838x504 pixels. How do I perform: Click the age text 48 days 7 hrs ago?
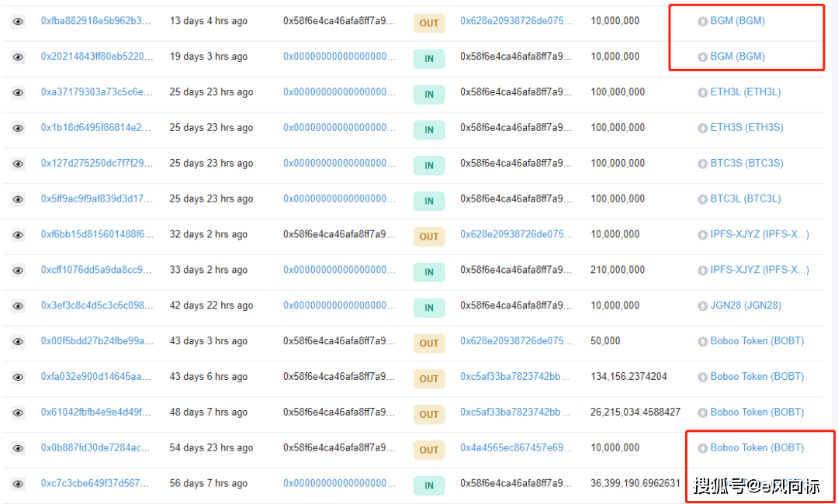(209, 412)
